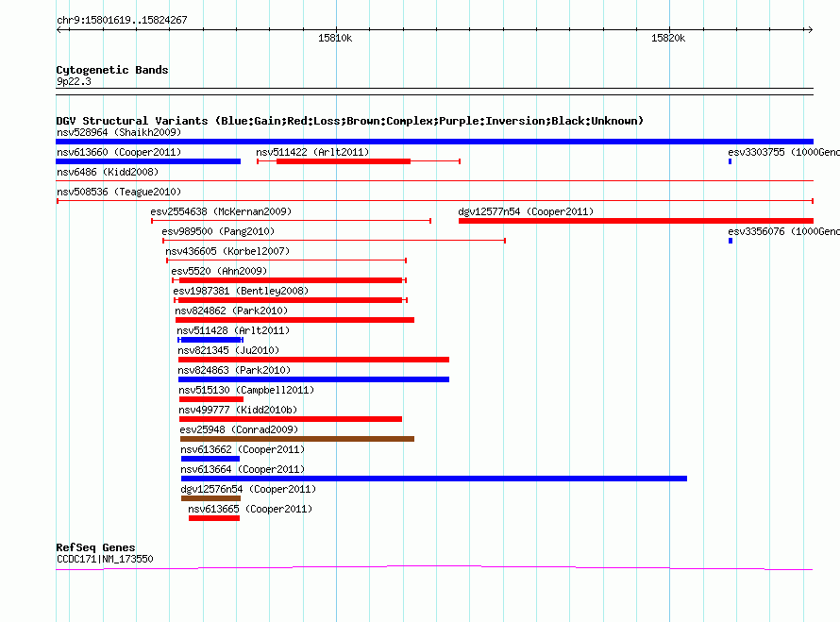Click the nsv508536 (Teague2010) label
Image resolution: width=840 pixels, height=622 pixels.
[119, 192]
